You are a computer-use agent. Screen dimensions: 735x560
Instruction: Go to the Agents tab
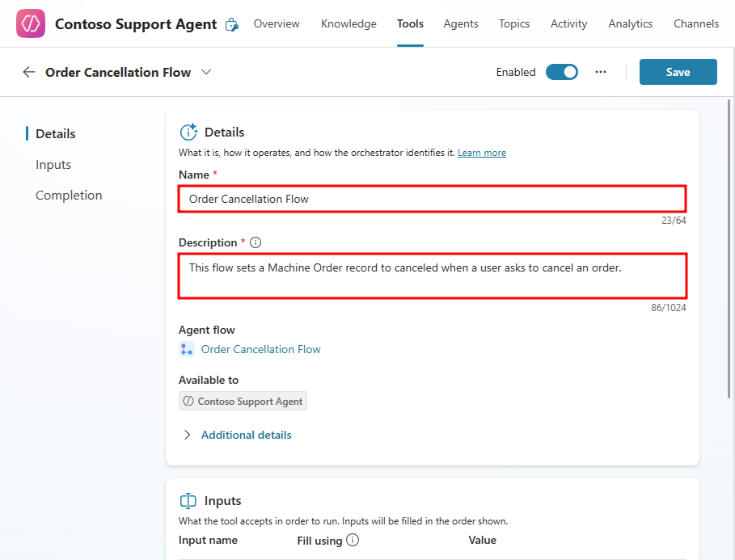[461, 24]
